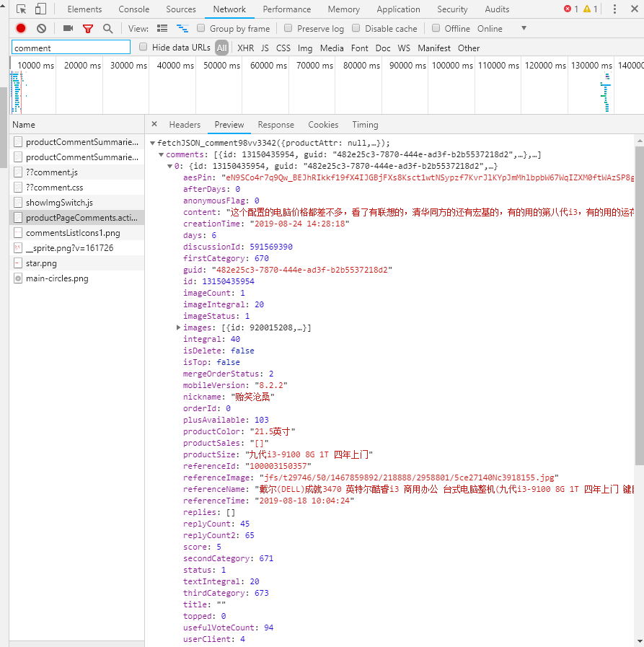
Task: Filter requests by Manifest
Action: click(434, 48)
